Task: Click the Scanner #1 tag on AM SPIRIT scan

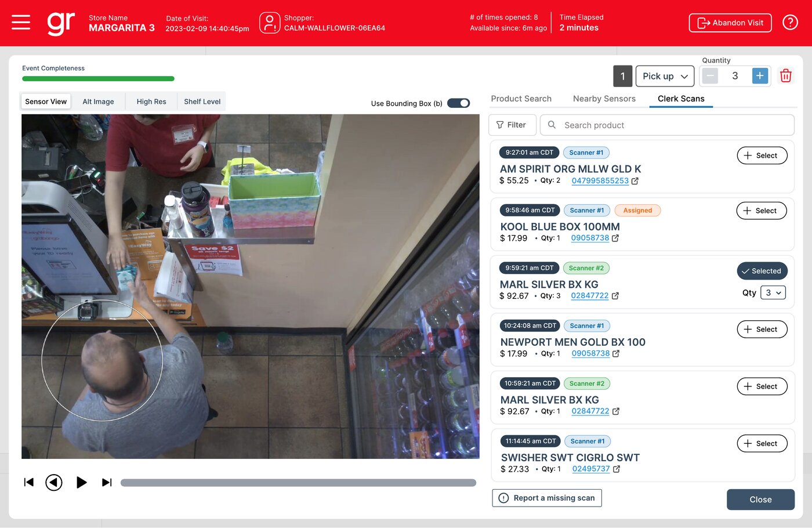Action: coord(586,153)
